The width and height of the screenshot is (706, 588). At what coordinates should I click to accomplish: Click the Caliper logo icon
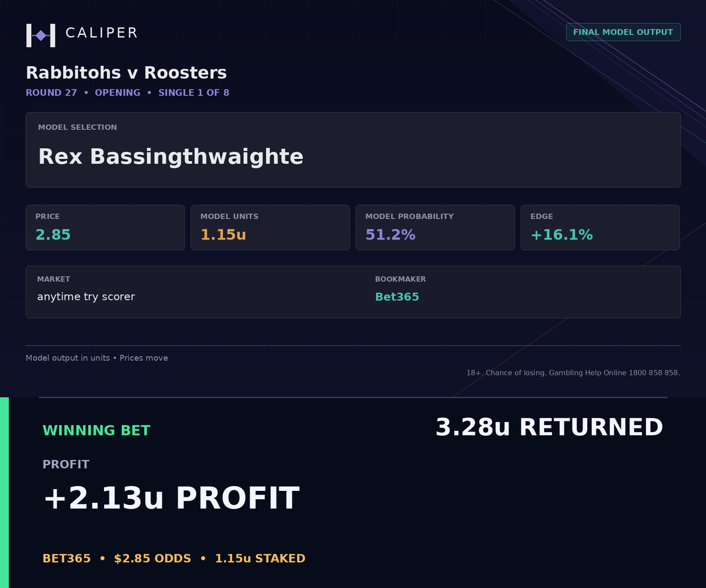41,35
